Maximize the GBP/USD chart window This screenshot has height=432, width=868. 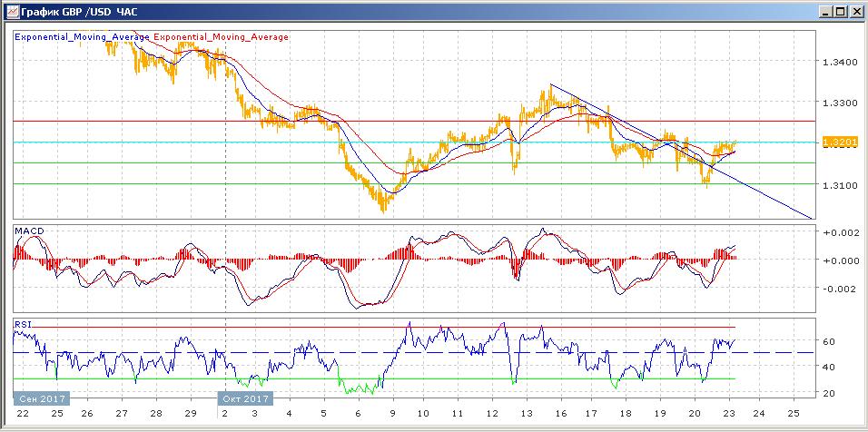[x=840, y=12]
